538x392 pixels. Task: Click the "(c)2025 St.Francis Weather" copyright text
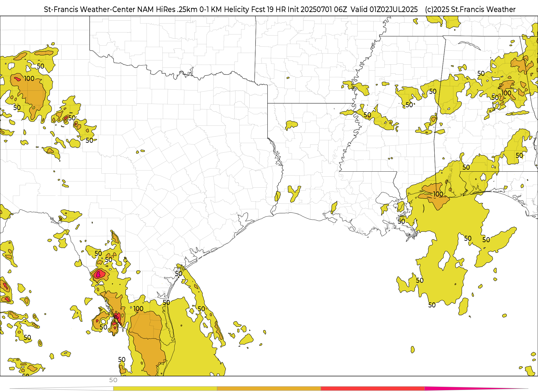[x=470, y=10]
